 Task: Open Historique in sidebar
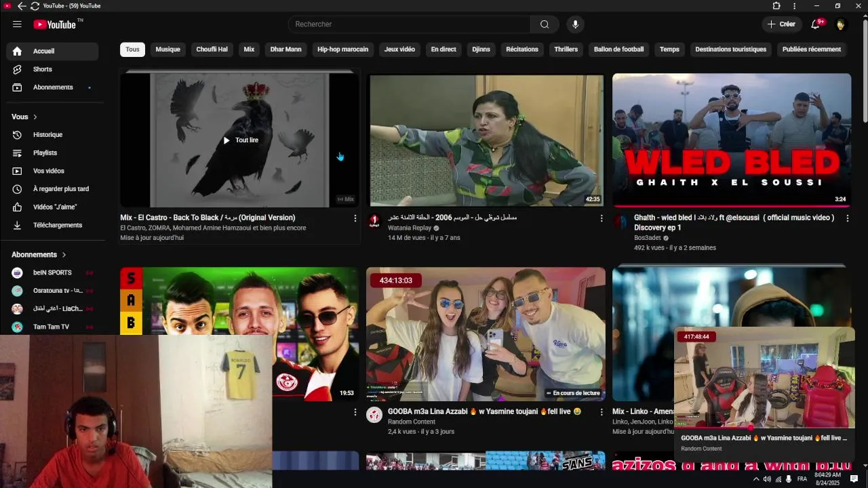point(52,135)
